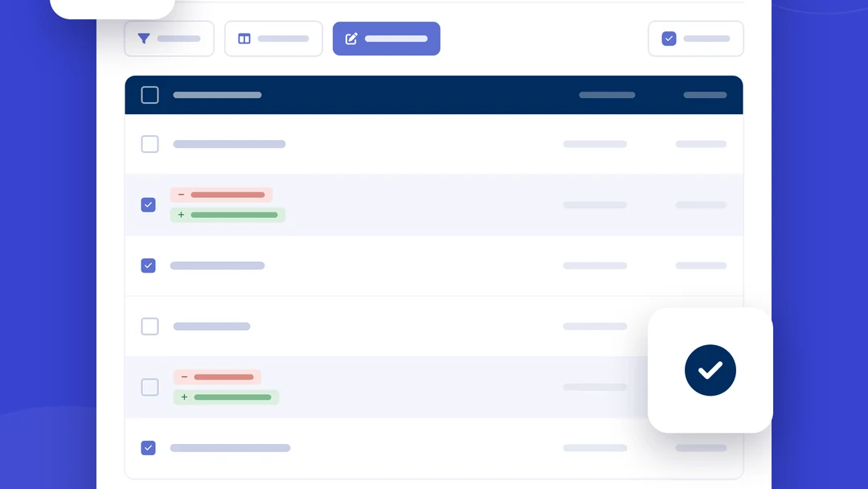Viewport: 868px width, 489px height.
Task: Check the fourth row's empty checkbox
Action: coord(150,327)
